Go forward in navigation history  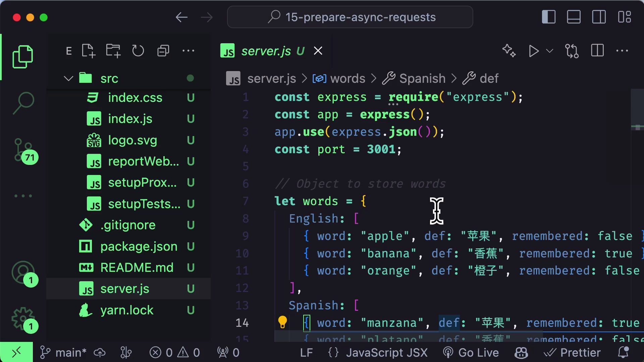pos(207,17)
